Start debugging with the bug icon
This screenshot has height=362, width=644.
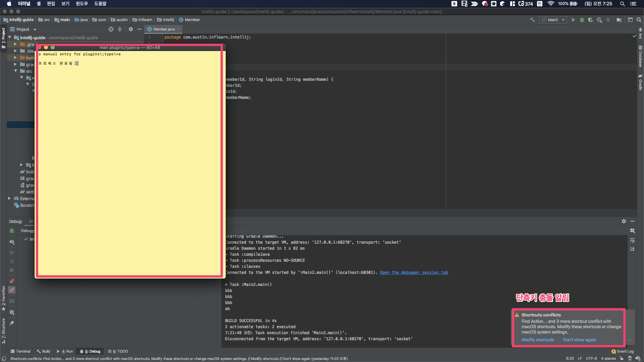582,20
